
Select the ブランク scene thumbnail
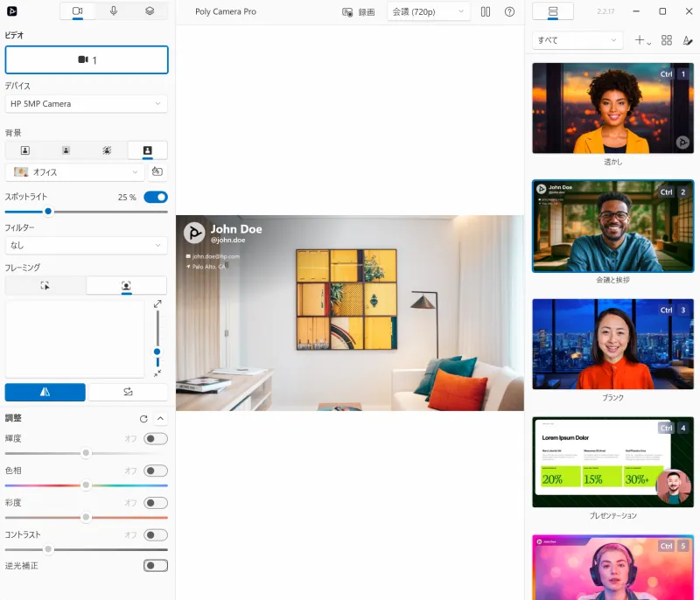tap(613, 344)
